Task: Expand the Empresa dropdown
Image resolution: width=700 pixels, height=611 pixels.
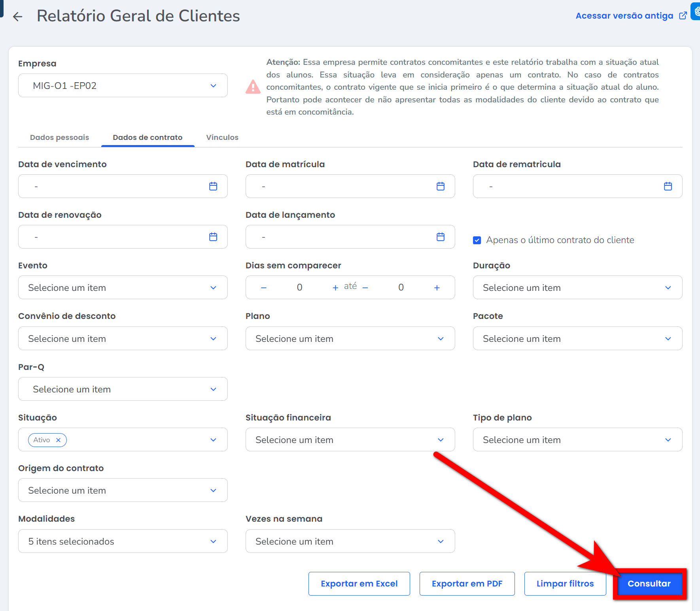Action: [x=213, y=86]
